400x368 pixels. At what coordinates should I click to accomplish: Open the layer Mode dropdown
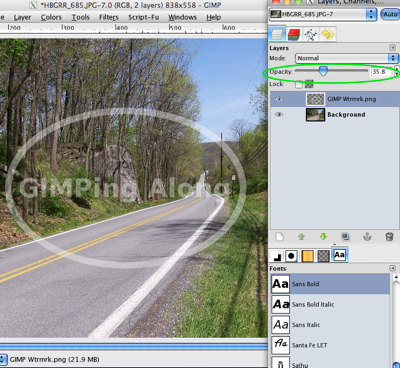pos(347,58)
